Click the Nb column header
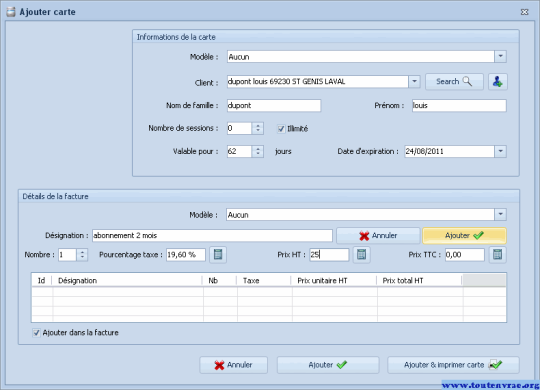 [x=220, y=281]
